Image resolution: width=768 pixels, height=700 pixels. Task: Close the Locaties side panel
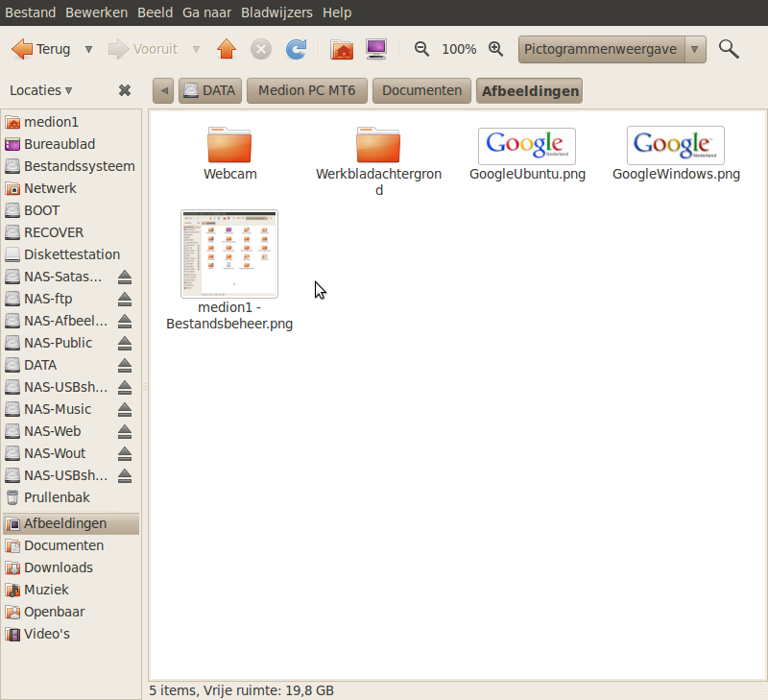(125, 90)
